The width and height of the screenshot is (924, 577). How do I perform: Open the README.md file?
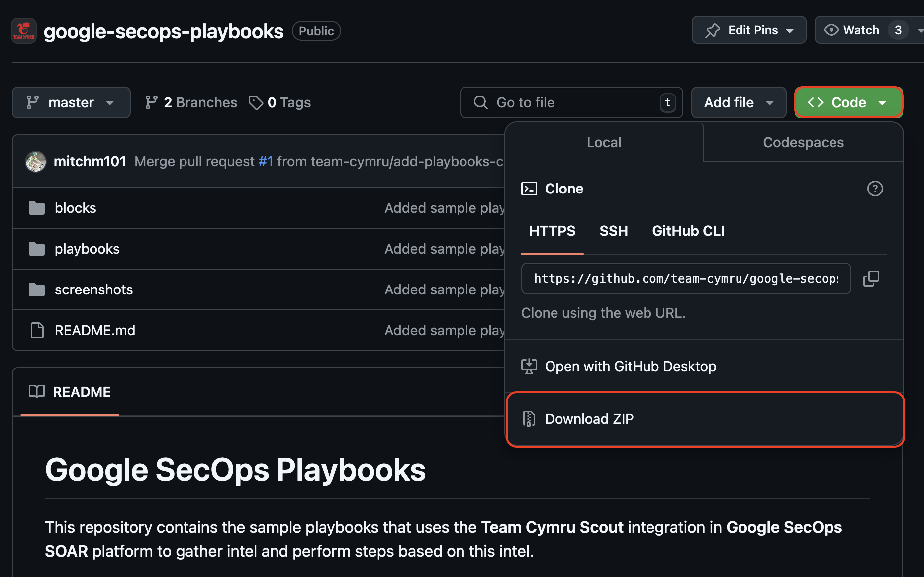[95, 330]
